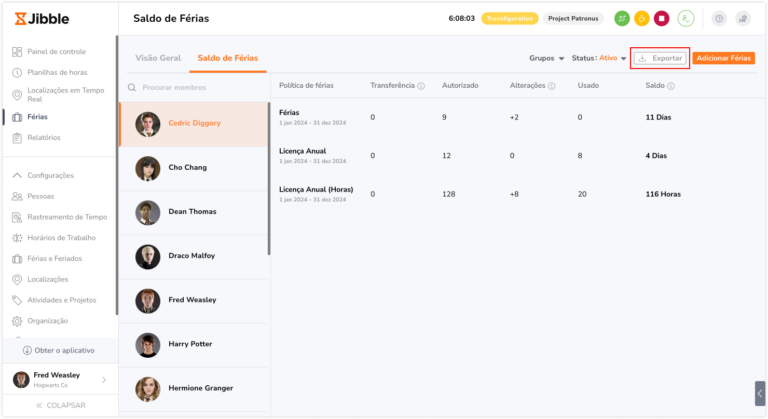The width and height of the screenshot is (768, 419).
Task: Select Cho Chang from member list
Action: click(188, 168)
